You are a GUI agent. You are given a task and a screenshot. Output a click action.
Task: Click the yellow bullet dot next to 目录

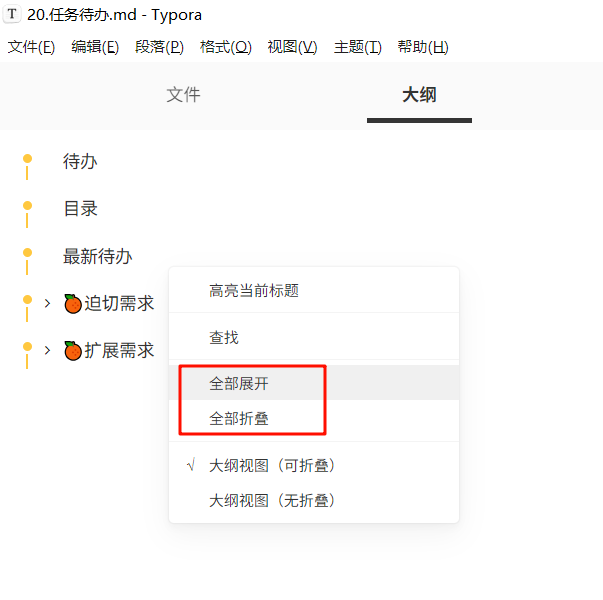(x=27, y=205)
